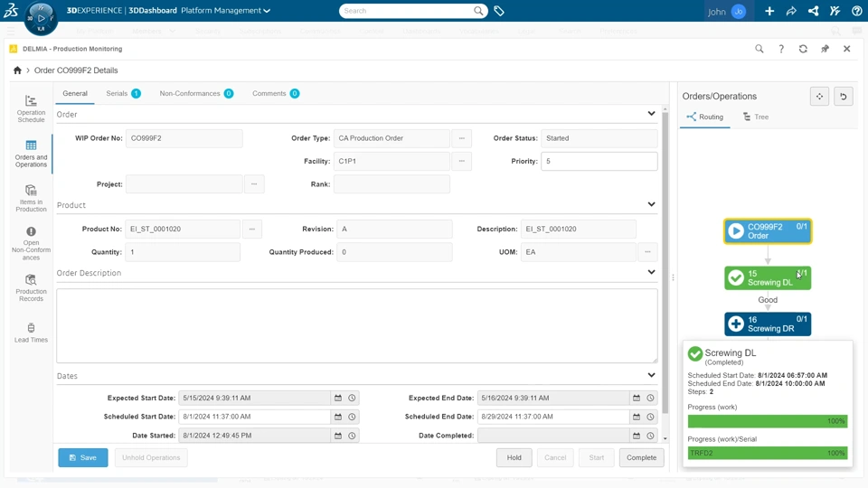This screenshot has height=488, width=868.
Task: Open Facility lookup ellipsis button
Action: (x=462, y=161)
